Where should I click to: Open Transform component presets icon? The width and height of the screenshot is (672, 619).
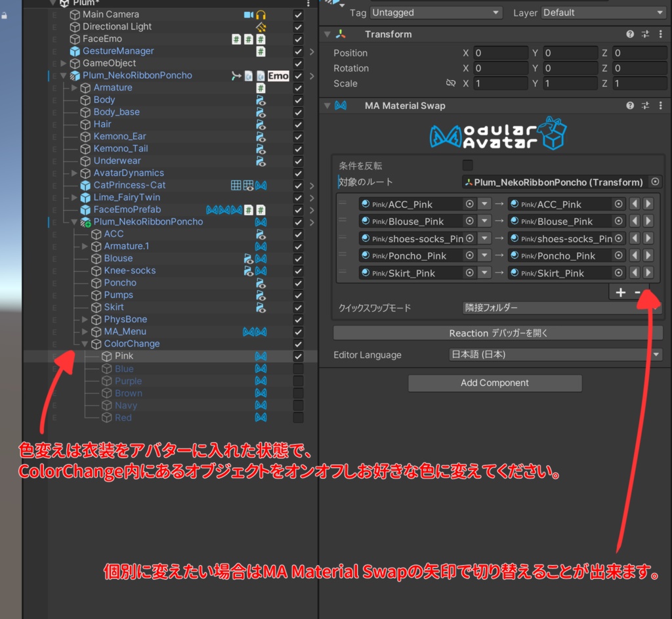pos(645,34)
